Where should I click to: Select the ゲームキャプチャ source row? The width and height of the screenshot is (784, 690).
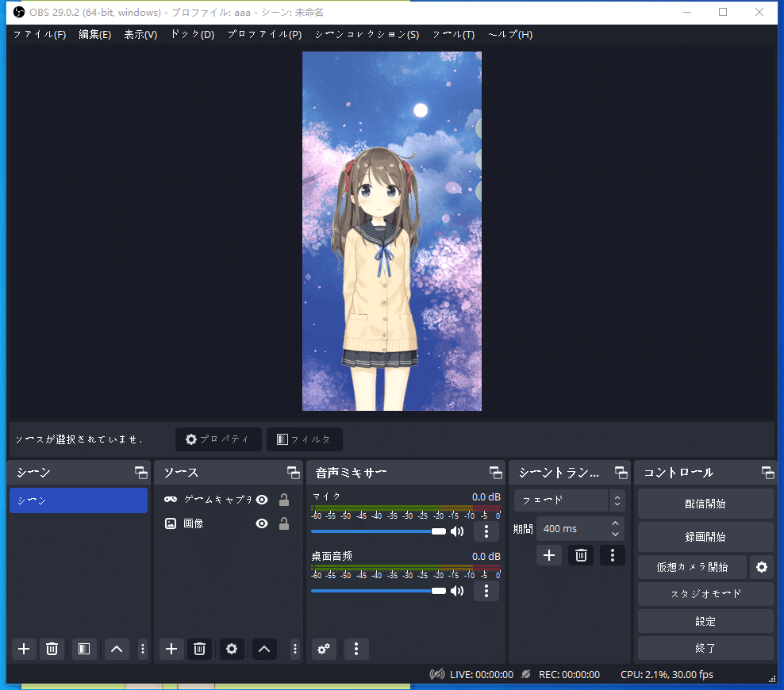click(228, 500)
